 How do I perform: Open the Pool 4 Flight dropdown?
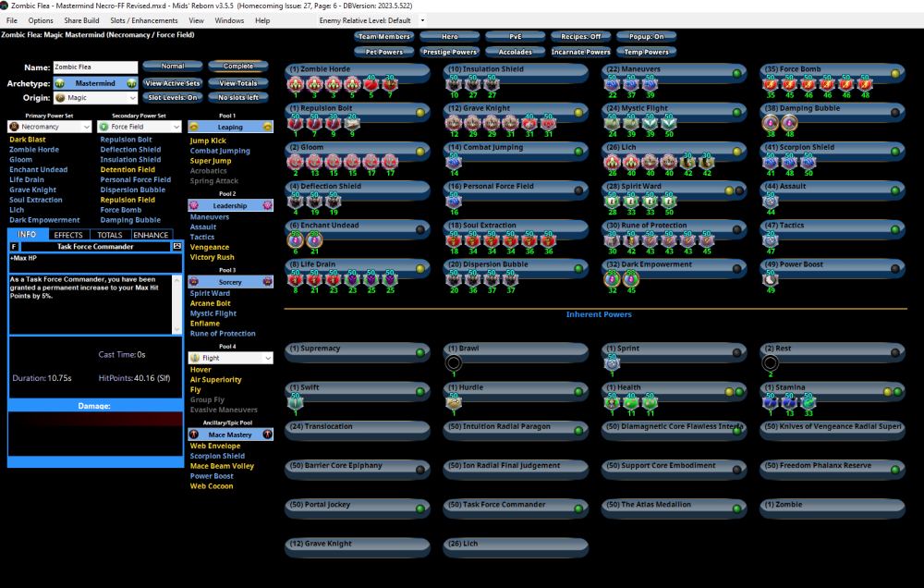(230, 358)
